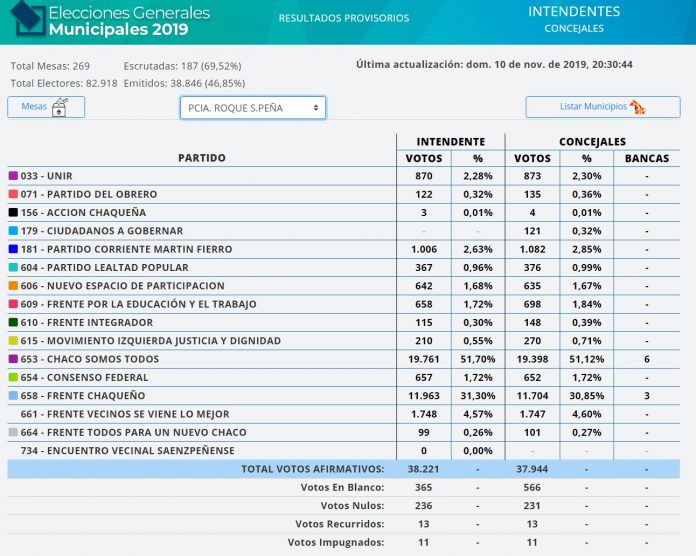
Task: Select '609 - FRENTE POR LA EDUCACIÓN Y EL TRABAJO'
Action: 344,304
